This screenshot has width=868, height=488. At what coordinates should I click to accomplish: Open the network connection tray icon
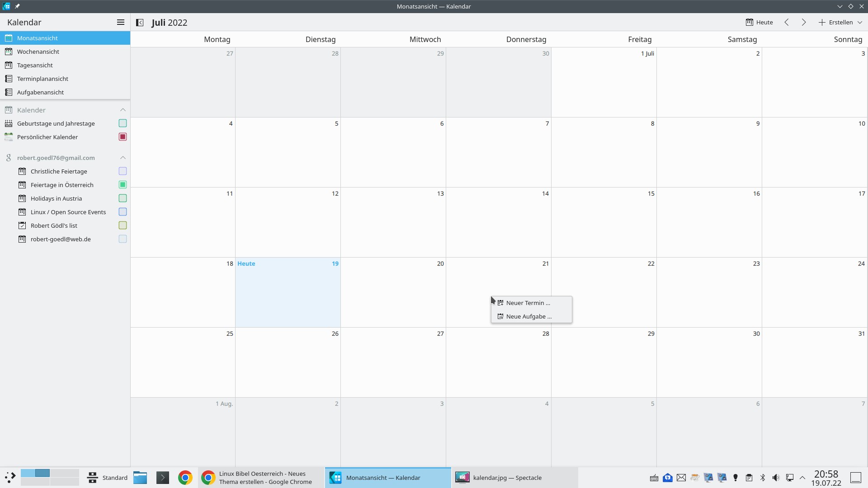790,478
